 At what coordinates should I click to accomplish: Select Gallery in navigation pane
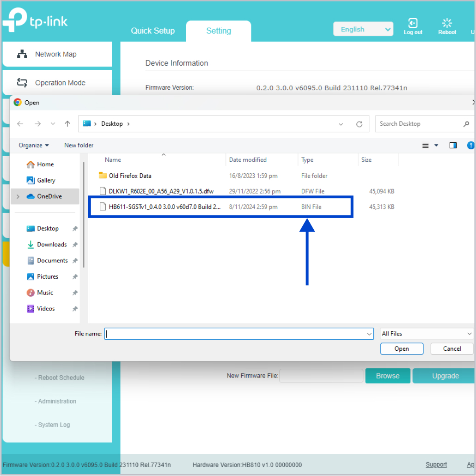46,180
